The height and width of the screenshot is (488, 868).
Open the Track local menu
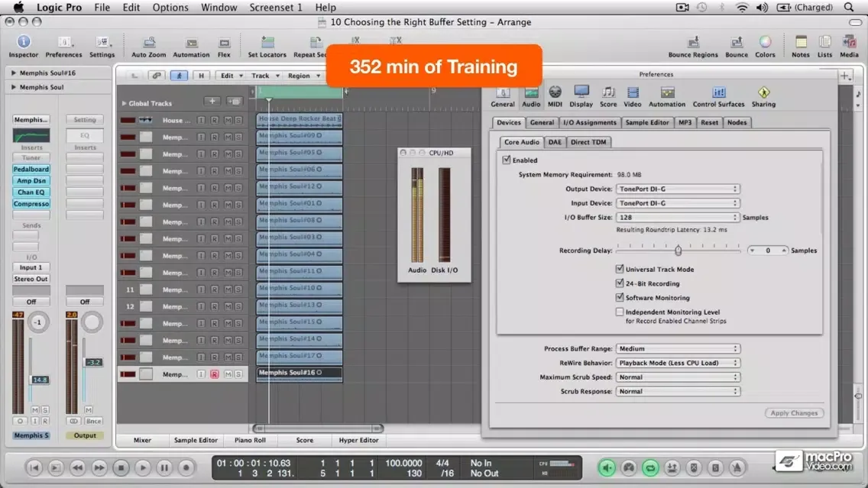click(265, 76)
